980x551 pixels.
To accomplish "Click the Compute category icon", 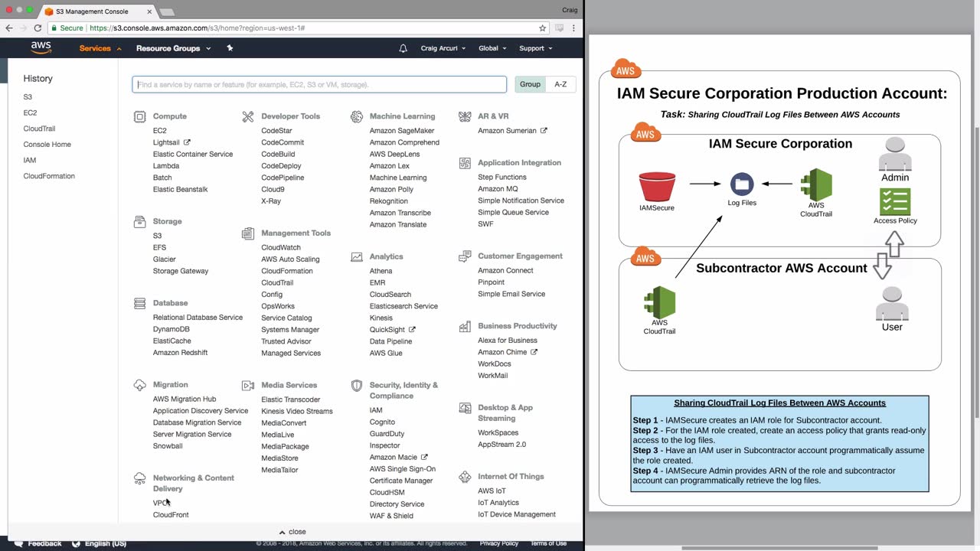I will 139,116.
